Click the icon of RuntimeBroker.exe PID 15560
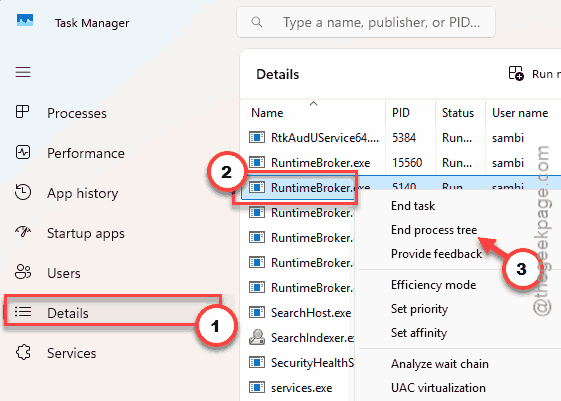Screen dimensions: 561x401 coord(257,162)
